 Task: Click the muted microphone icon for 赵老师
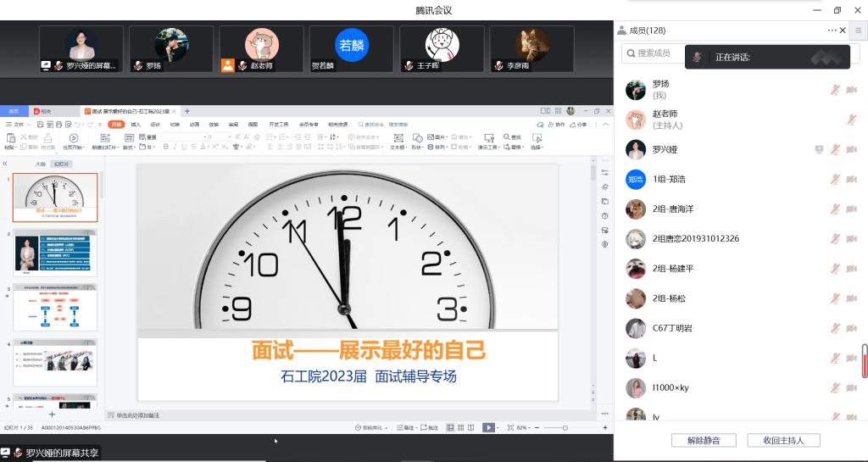pos(851,120)
